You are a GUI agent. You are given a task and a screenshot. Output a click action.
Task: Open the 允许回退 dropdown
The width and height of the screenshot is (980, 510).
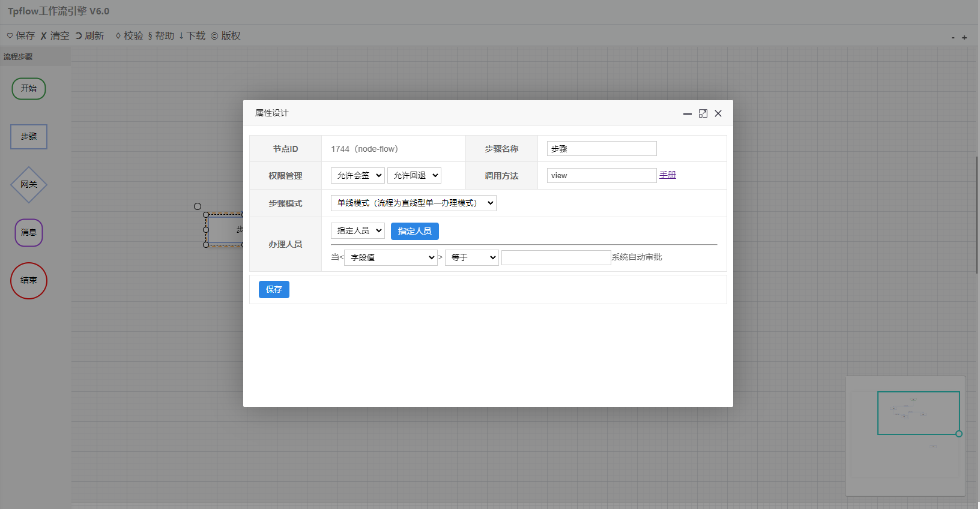point(414,176)
